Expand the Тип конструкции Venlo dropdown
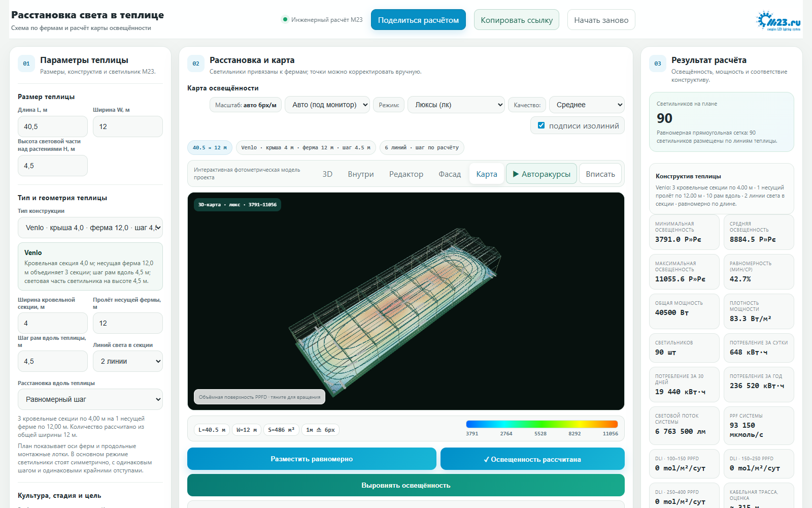The height and width of the screenshot is (508, 812). coord(90,228)
